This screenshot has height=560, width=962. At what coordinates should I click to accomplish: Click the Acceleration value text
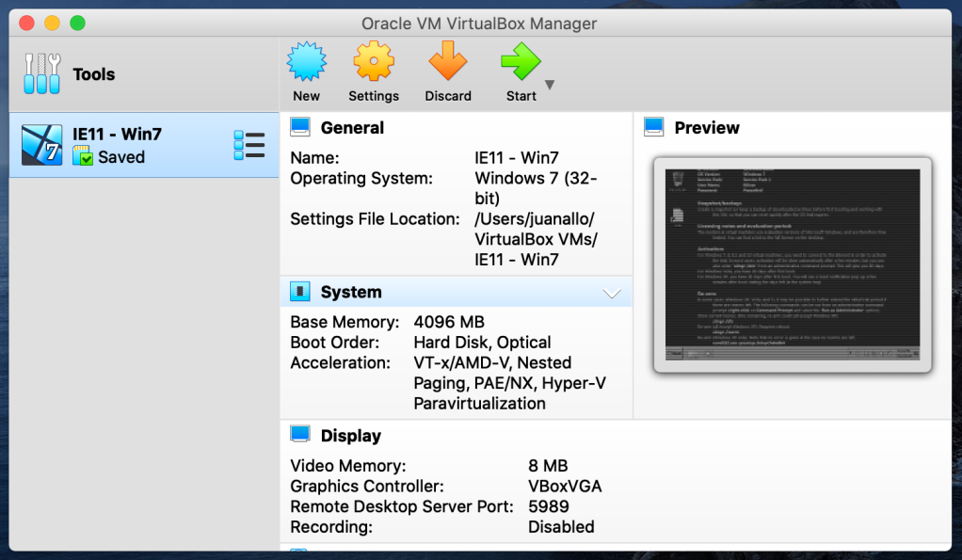point(509,383)
